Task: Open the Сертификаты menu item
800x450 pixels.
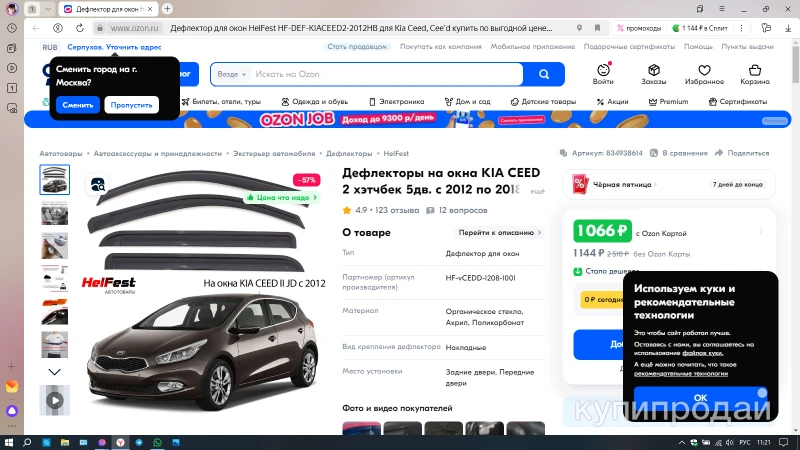Action: coord(738,102)
